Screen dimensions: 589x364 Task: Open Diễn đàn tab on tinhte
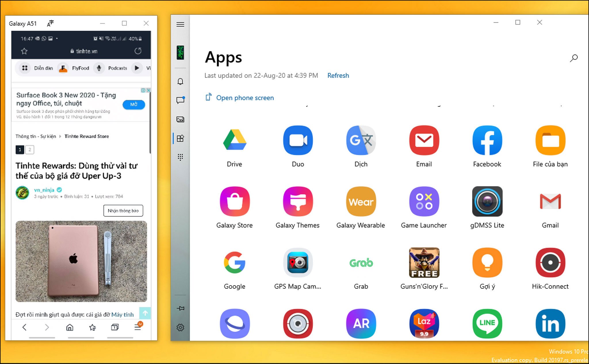click(x=37, y=68)
